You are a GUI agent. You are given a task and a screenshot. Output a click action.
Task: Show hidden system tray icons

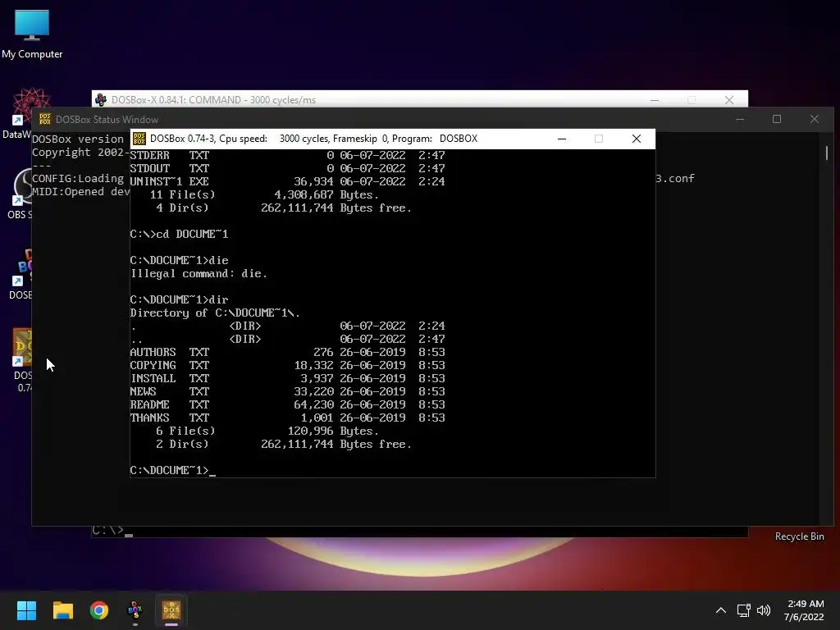pyautogui.click(x=721, y=610)
